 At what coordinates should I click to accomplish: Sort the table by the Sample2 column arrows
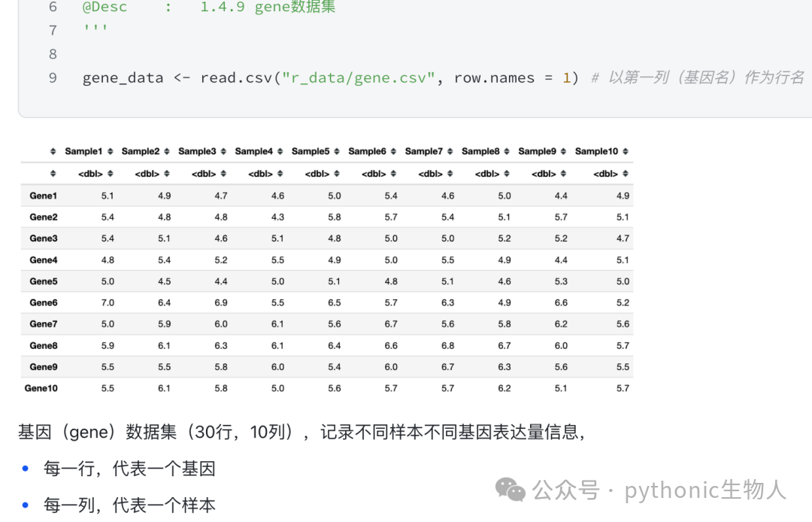pos(167,151)
